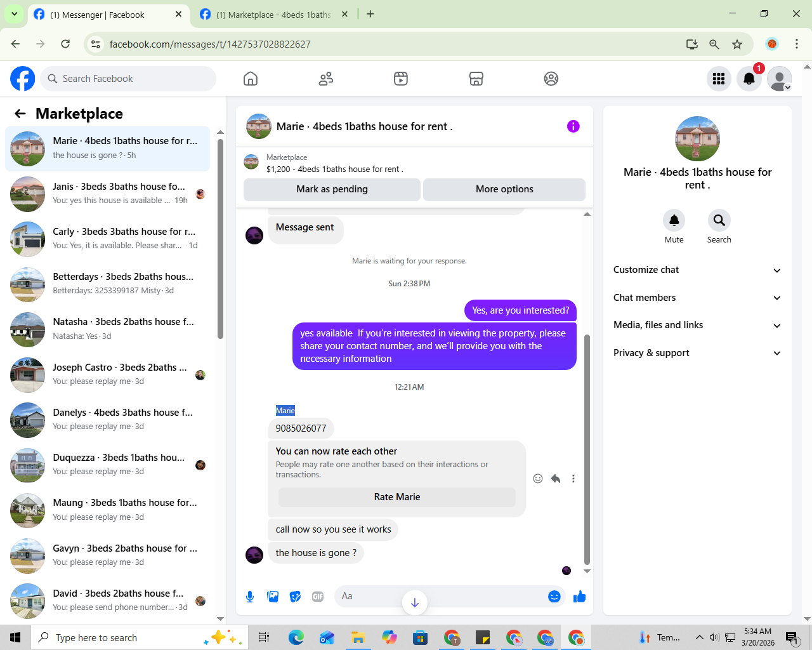Screen dimensions: 812x650
Task: Open the notifications bell
Action: tap(749, 79)
